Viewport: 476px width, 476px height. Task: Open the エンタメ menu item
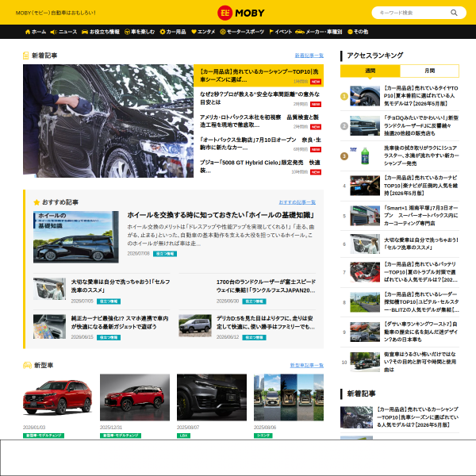point(203,32)
